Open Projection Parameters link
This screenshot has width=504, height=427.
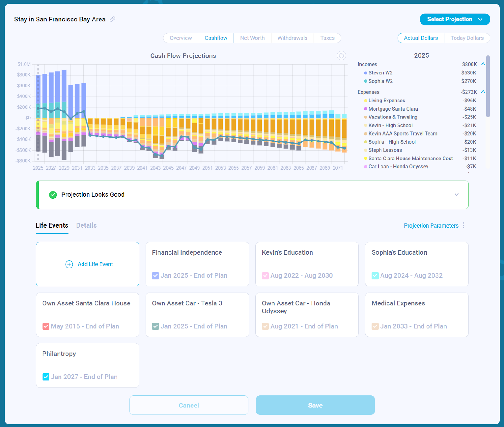coord(431,226)
